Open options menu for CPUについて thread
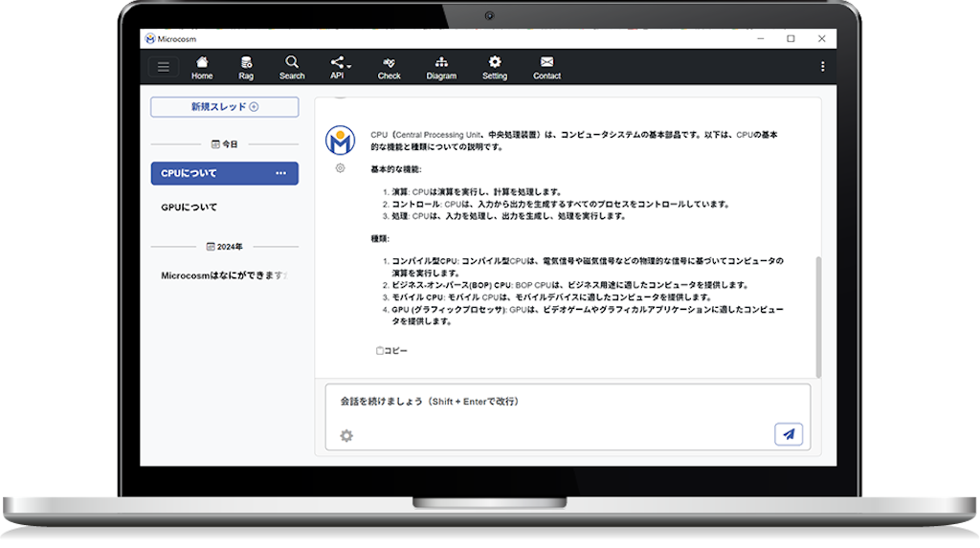The image size is (980, 548). (x=280, y=173)
